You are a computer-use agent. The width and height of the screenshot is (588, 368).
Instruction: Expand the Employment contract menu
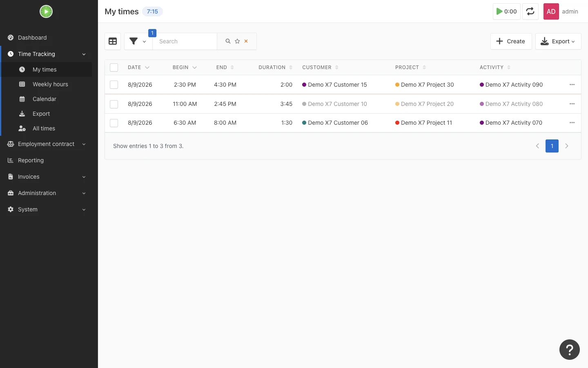46,144
